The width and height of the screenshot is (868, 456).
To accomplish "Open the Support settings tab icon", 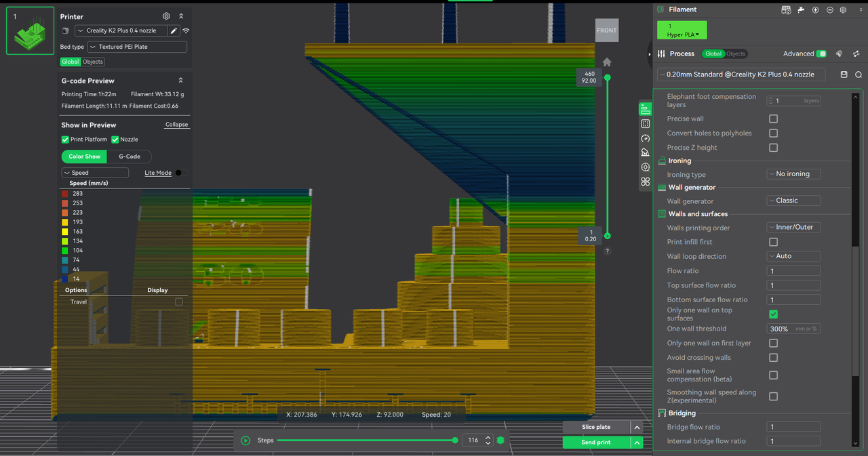I will pos(645,152).
